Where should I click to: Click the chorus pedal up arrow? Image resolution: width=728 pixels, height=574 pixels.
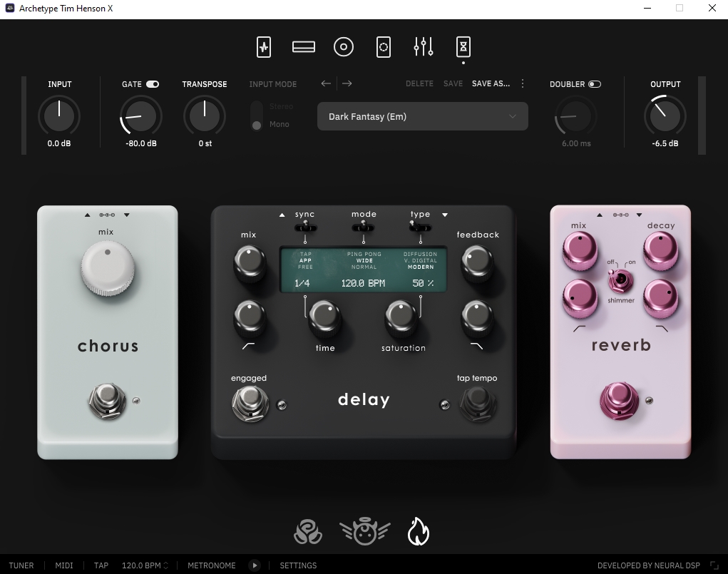[87, 215]
